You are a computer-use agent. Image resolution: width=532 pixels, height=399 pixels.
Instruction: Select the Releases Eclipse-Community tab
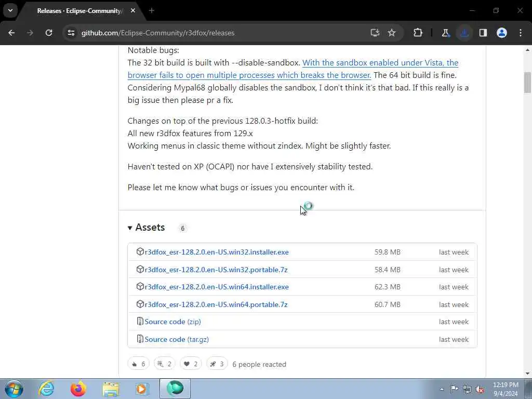click(79, 11)
